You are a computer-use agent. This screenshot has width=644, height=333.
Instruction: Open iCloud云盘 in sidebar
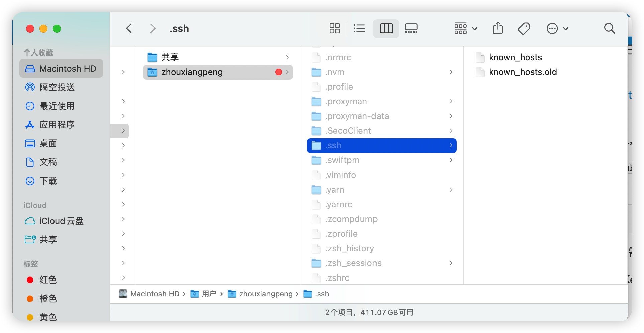(x=61, y=221)
